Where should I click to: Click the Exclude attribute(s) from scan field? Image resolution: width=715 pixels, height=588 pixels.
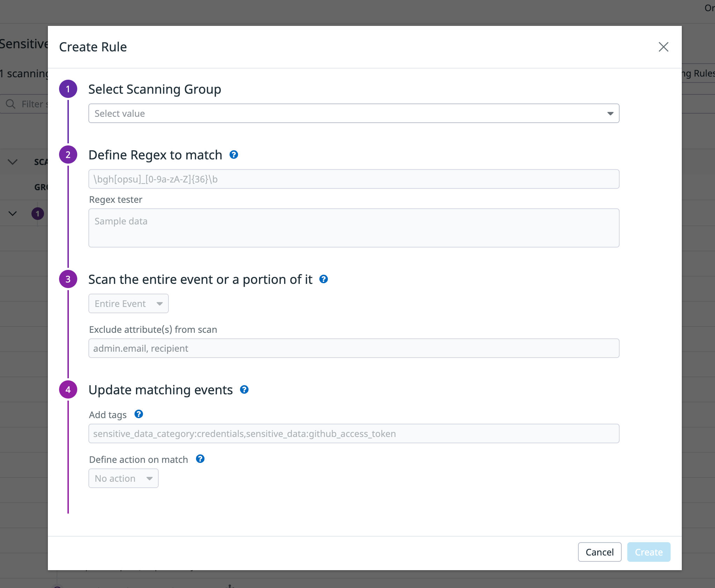(x=354, y=348)
